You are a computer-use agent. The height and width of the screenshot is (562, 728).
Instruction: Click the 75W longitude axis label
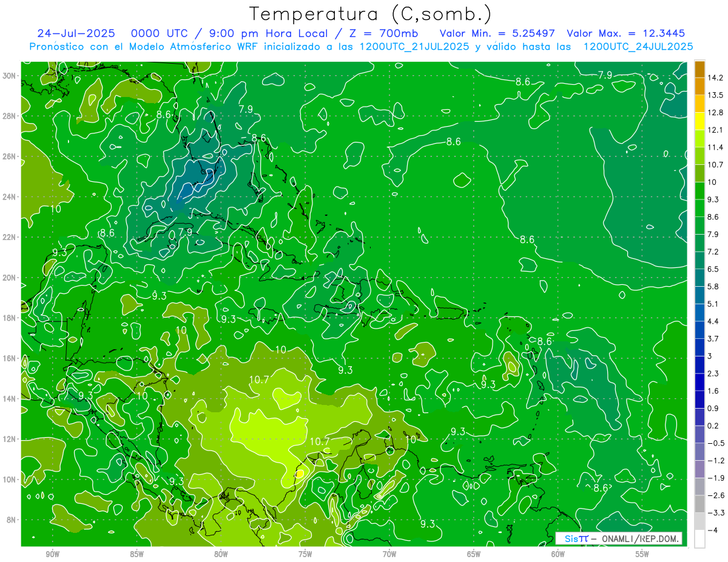point(305,554)
